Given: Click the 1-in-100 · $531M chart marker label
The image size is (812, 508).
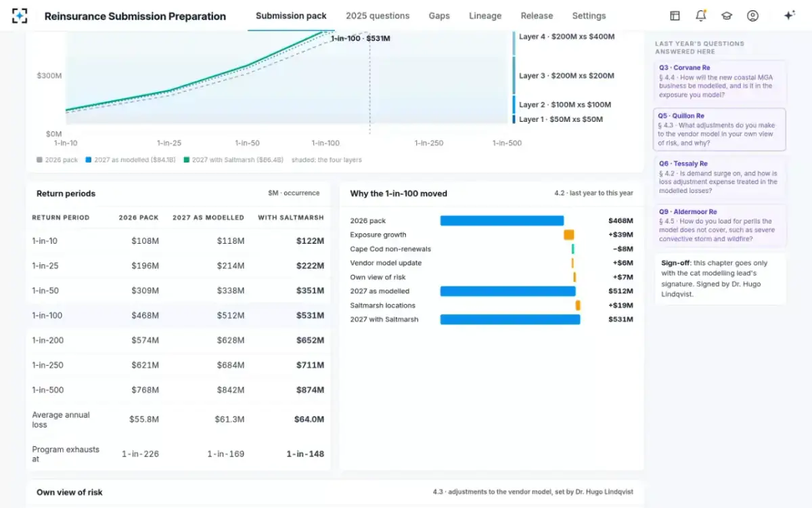Looking at the screenshot, I should pos(360,39).
